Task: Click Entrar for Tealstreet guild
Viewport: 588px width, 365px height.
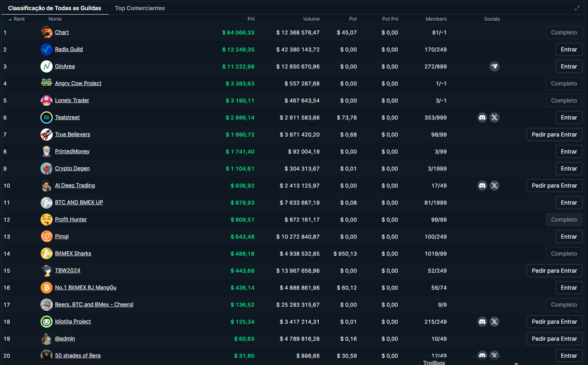Action: point(569,117)
